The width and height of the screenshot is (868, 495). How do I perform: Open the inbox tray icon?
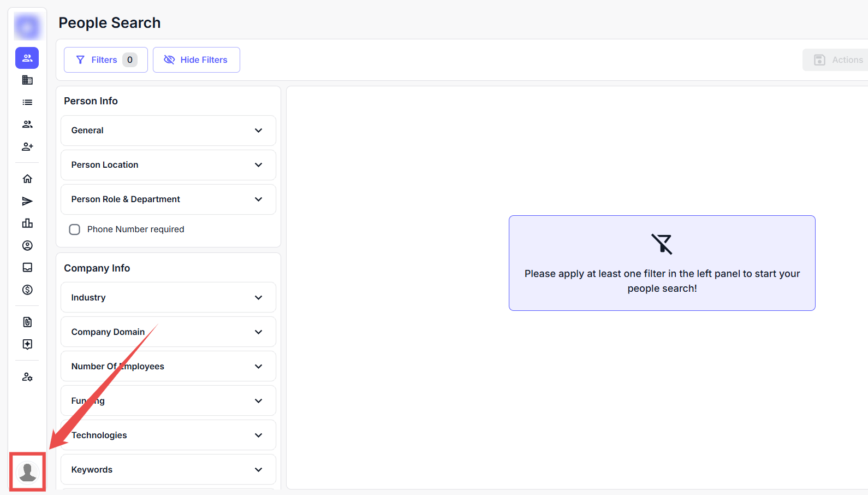click(27, 267)
